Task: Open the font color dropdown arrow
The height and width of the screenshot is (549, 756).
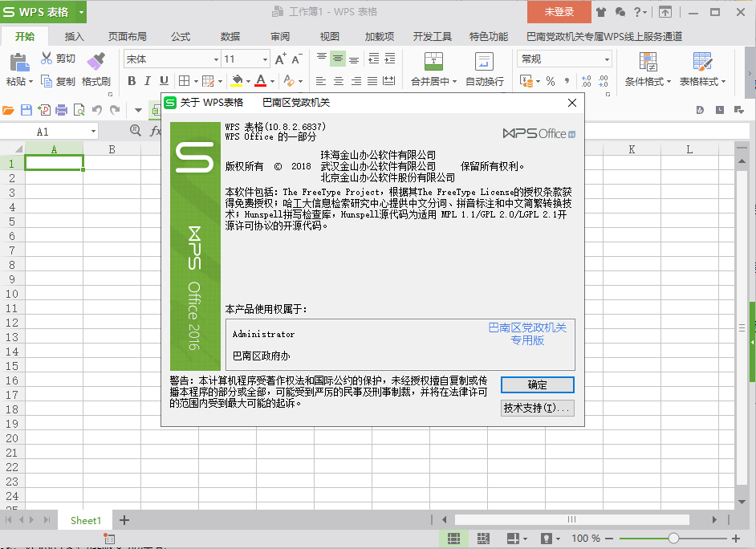Action: pos(272,81)
